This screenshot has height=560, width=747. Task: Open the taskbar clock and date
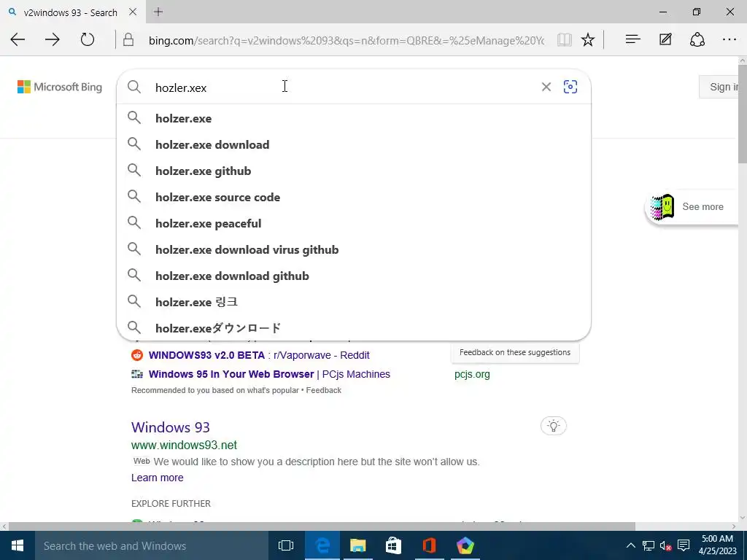click(717, 545)
